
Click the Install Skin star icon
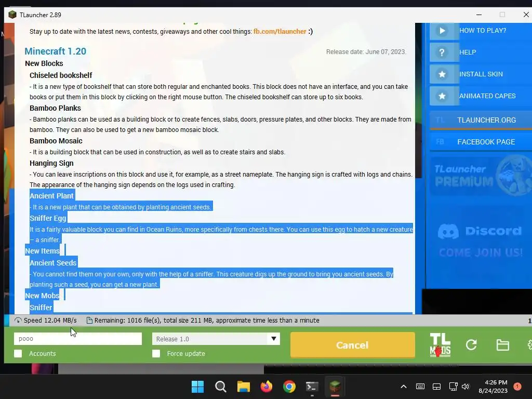point(442,74)
